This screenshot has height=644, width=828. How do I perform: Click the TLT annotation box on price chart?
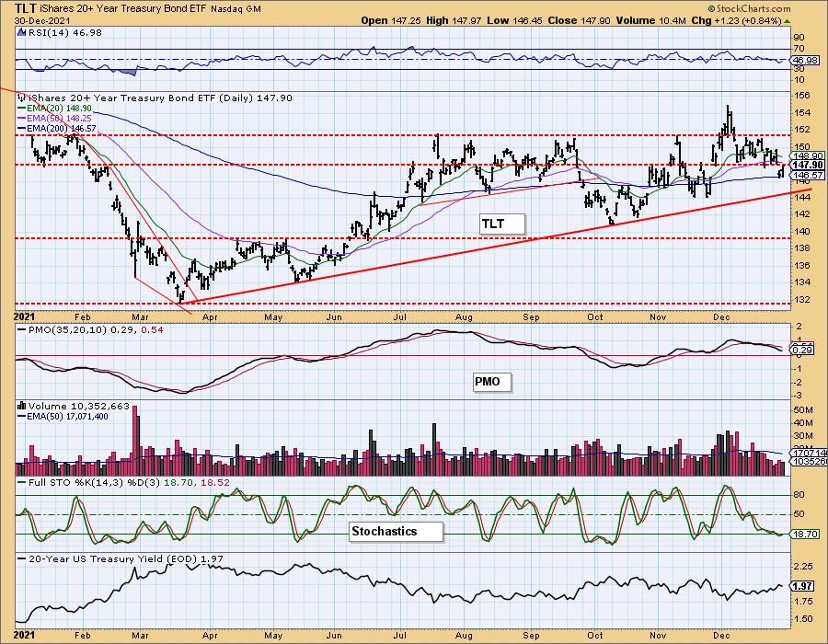tap(502, 224)
